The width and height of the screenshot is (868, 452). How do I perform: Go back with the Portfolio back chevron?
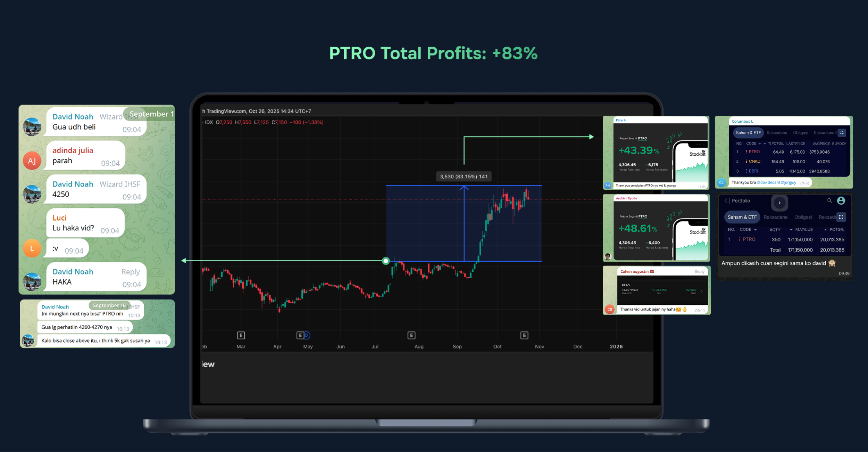coord(726,200)
